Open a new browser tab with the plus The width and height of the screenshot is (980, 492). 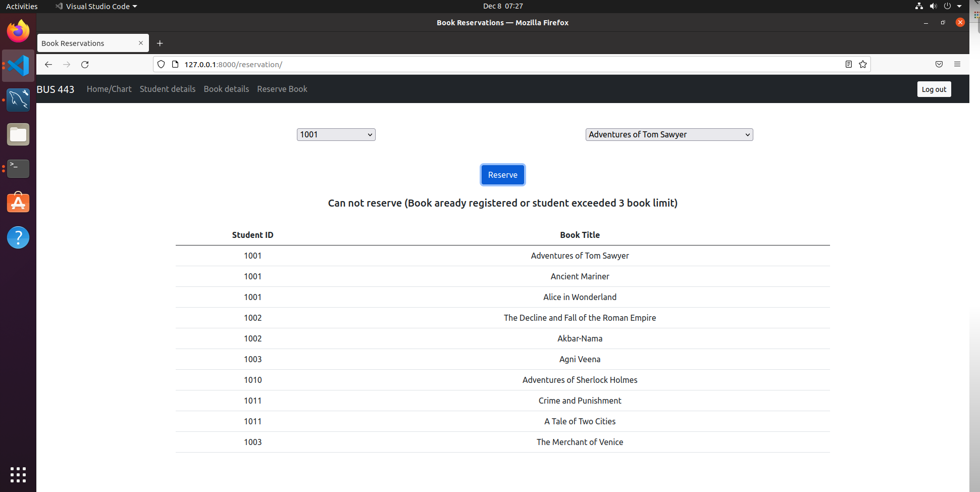pyautogui.click(x=160, y=43)
